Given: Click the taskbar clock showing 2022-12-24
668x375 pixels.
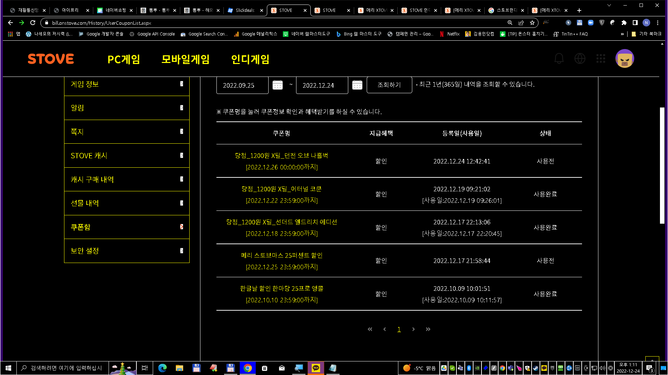Looking at the screenshot, I should [628, 368].
